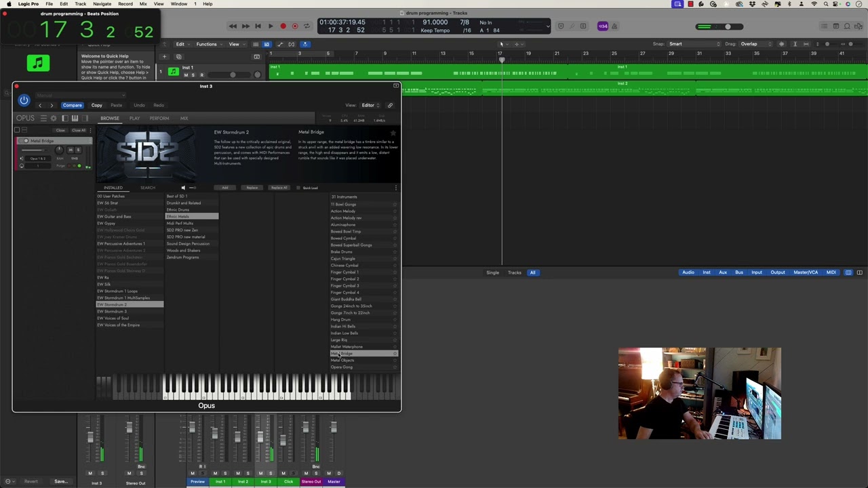Open the Functions dropdown in Tracks area

click(x=209, y=44)
